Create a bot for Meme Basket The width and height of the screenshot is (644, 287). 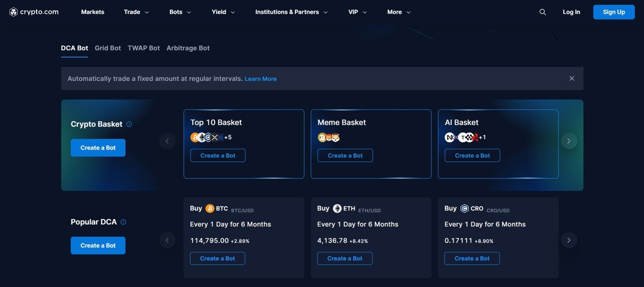tap(345, 156)
